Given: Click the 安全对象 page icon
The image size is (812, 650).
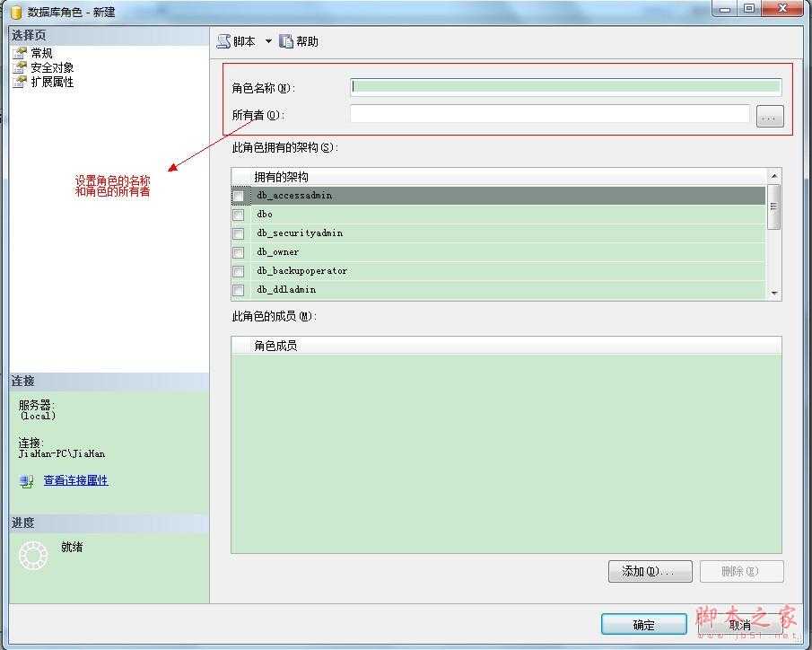Looking at the screenshot, I should 20,67.
